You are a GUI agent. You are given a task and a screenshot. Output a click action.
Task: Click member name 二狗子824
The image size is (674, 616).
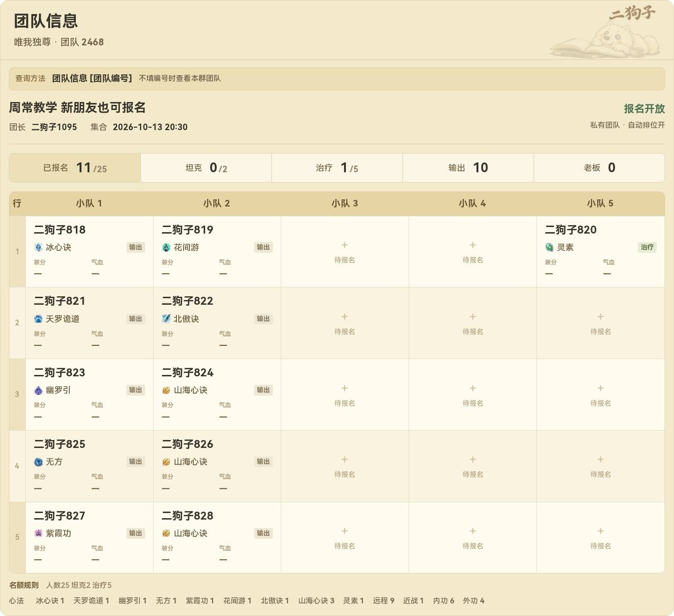tap(187, 373)
